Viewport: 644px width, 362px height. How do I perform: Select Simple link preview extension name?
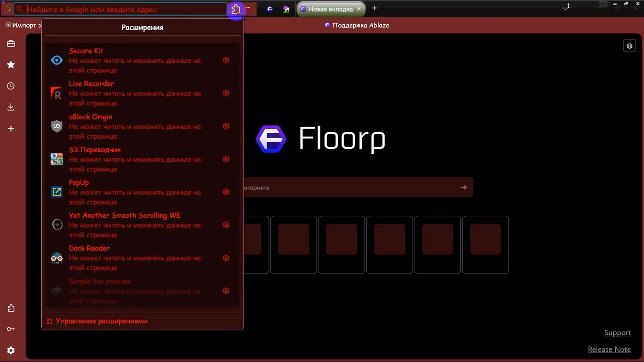(x=100, y=282)
